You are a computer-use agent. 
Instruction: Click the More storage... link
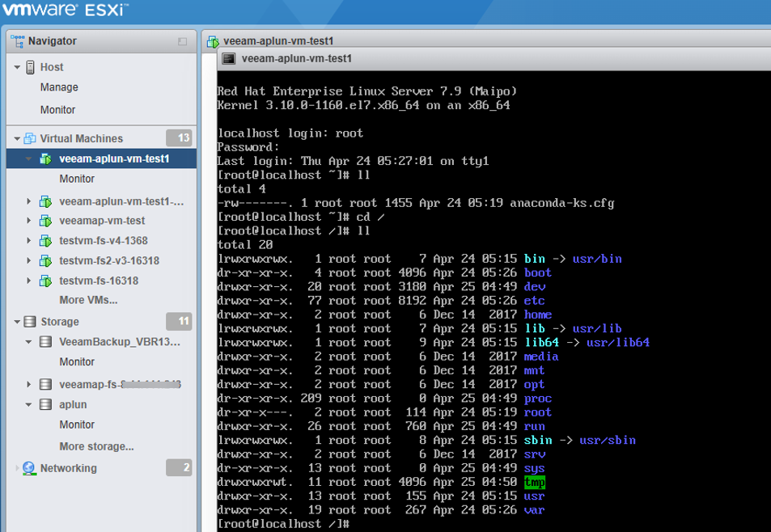point(96,446)
